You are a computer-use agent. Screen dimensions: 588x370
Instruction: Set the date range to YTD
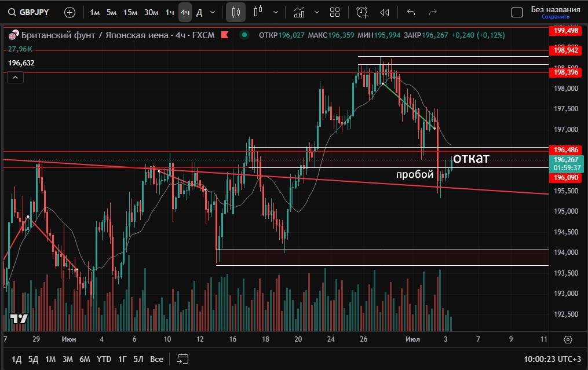click(x=104, y=359)
